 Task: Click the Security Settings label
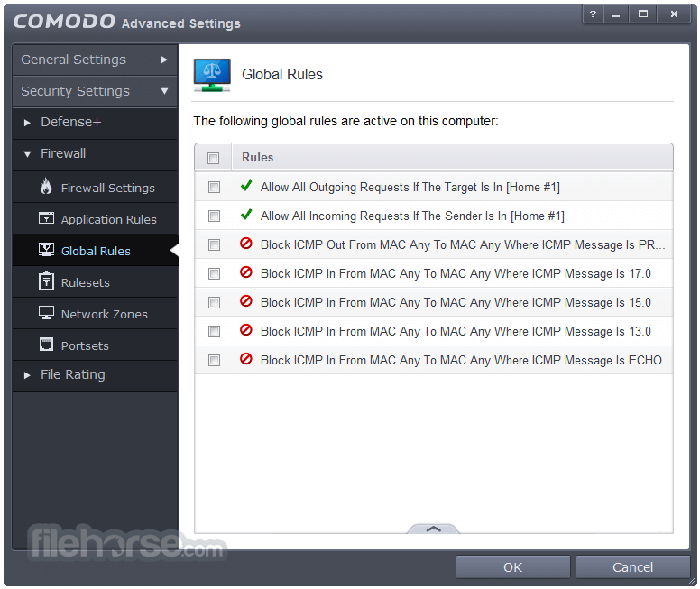tap(76, 91)
